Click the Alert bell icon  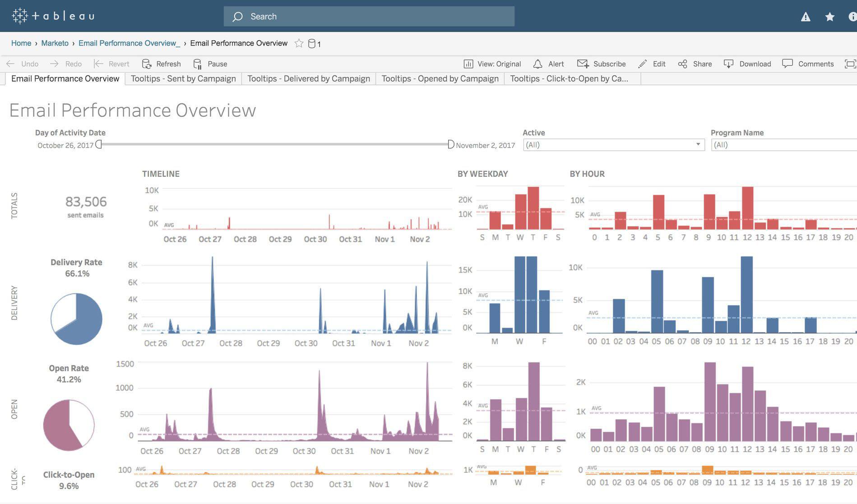pyautogui.click(x=537, y=64)
